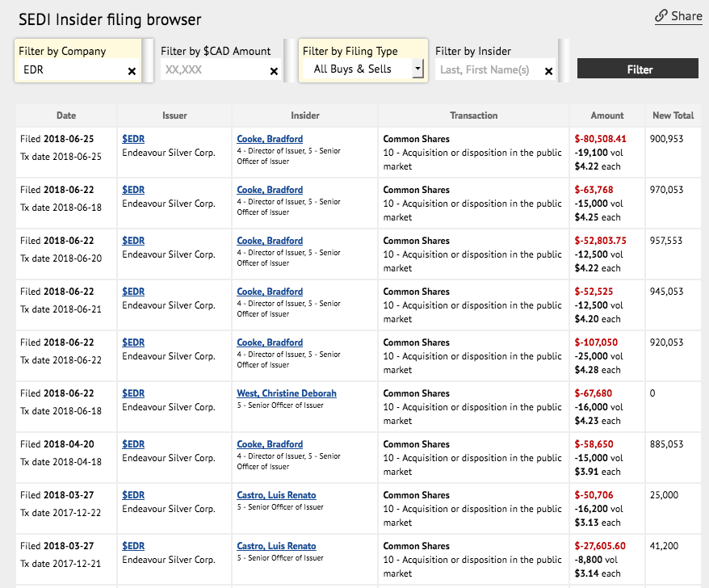Select the amount $-67,680
The height and width of the screenshot is (588, 709).
(594, 393)
